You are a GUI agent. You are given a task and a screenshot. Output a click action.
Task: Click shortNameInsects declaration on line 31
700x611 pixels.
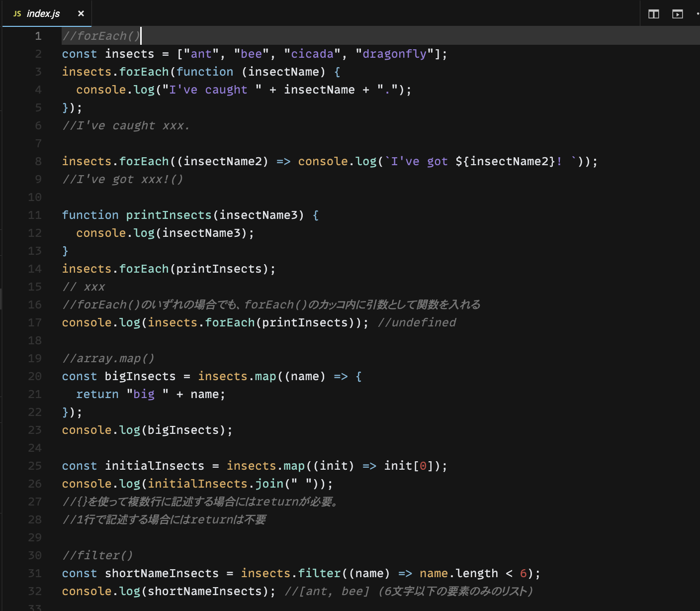[x=162, y=573]
